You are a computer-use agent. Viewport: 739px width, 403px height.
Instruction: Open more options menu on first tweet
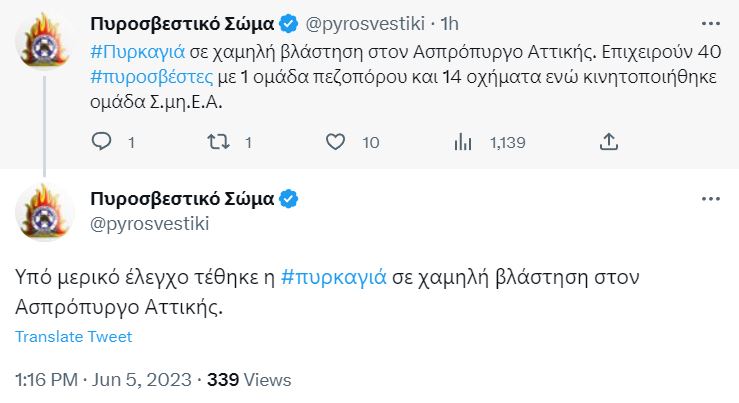709,22
